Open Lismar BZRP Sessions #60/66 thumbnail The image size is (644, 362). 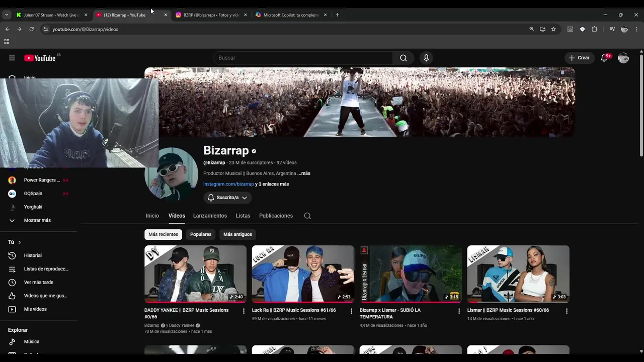click(518, 274)
